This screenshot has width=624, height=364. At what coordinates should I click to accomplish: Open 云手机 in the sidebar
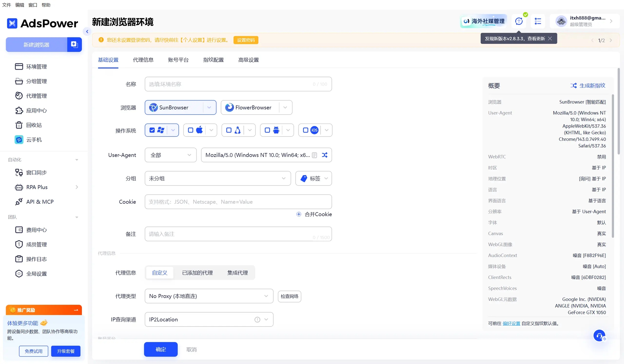pos(34,139)
